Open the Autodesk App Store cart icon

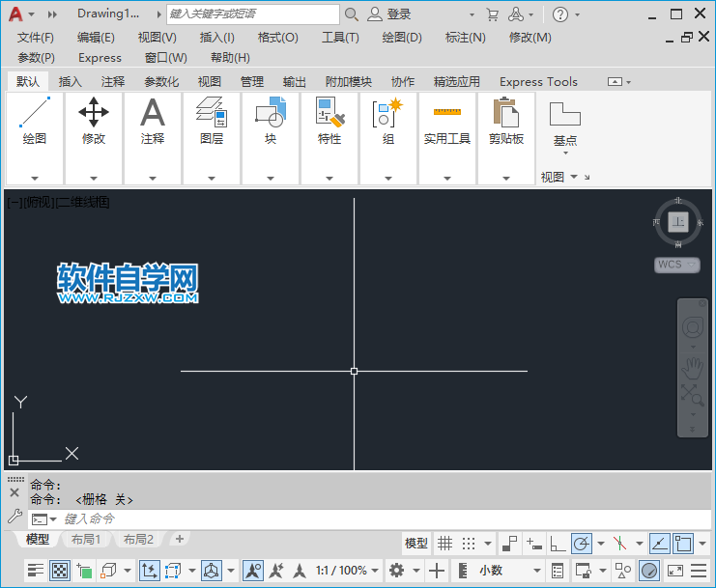[x=492, y=14]
